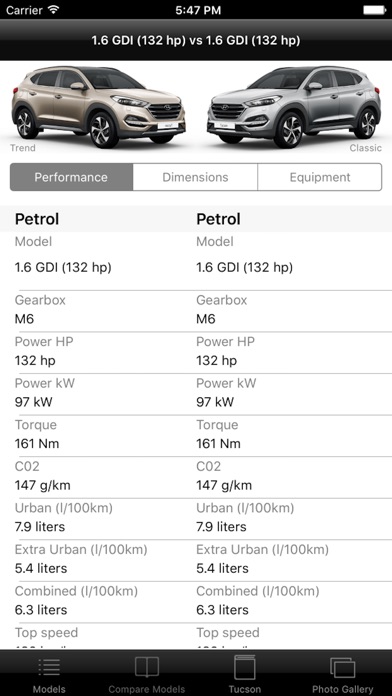Tap left column Power kW label
The height and width of the screenshot is (696, 392).
coord(45,383)
